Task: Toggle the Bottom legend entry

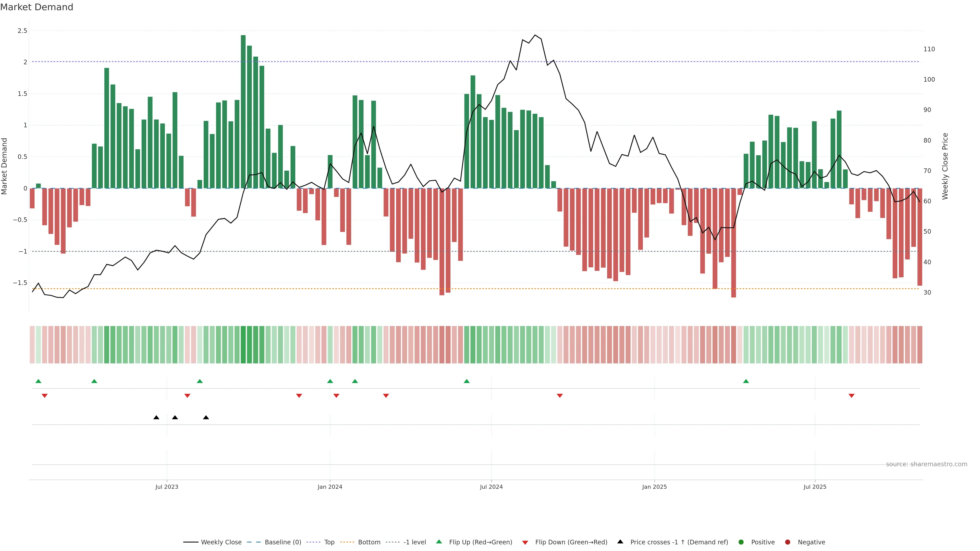Action: coord(369,542)
